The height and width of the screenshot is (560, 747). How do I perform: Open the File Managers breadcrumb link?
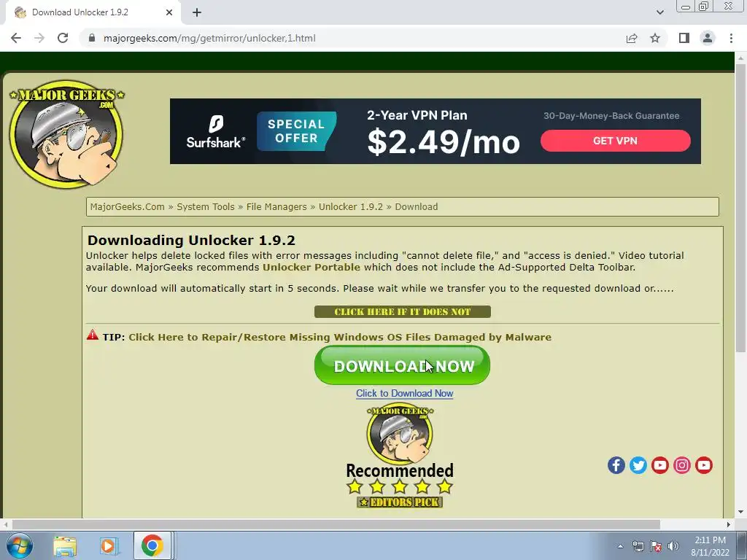pos(276,206)
